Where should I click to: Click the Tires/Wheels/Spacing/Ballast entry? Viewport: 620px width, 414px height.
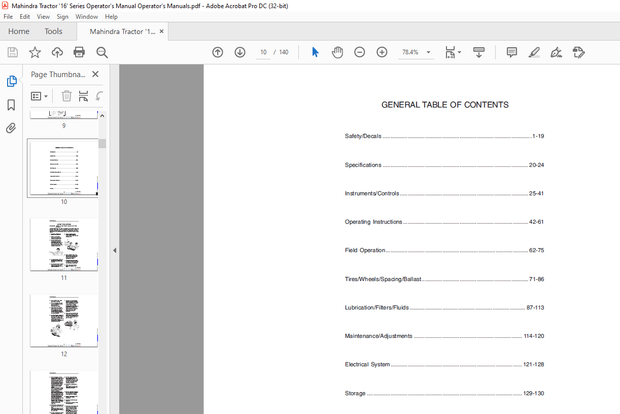pyautogui.click(x=444, y=279)
